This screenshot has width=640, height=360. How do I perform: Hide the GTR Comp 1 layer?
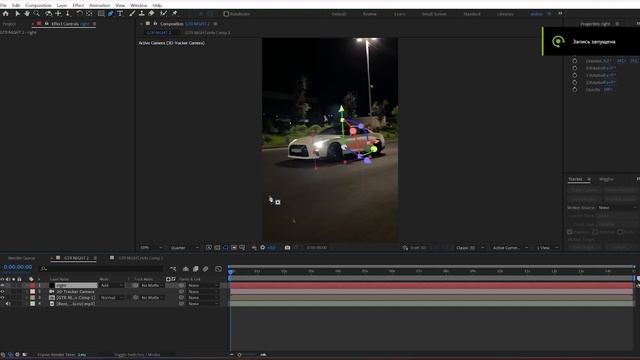[x=2, y=298]
